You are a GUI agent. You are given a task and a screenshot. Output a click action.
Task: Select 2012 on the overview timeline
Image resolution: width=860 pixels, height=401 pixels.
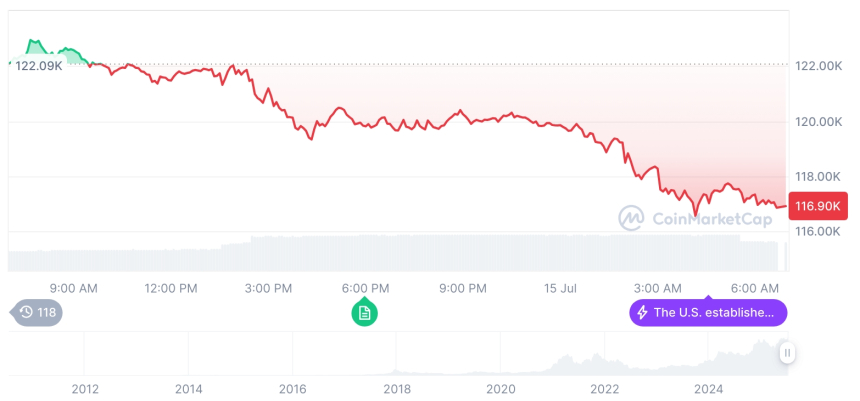point(85,387)
